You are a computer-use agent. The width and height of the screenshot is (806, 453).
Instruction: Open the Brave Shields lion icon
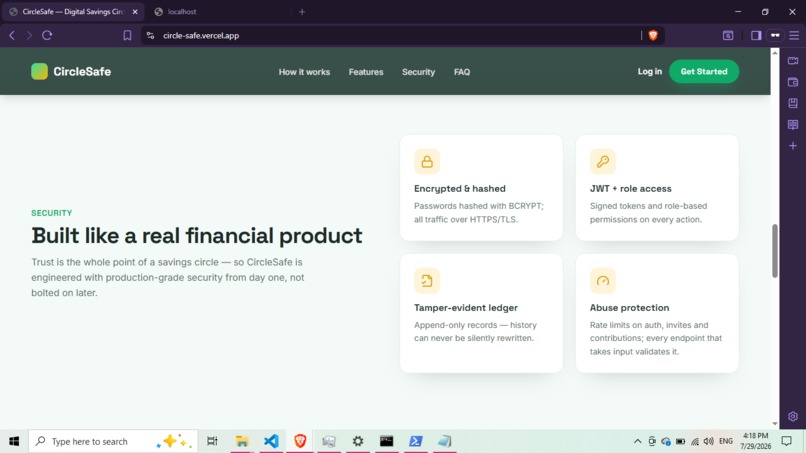pyautogui.click(x=653, y=35)
